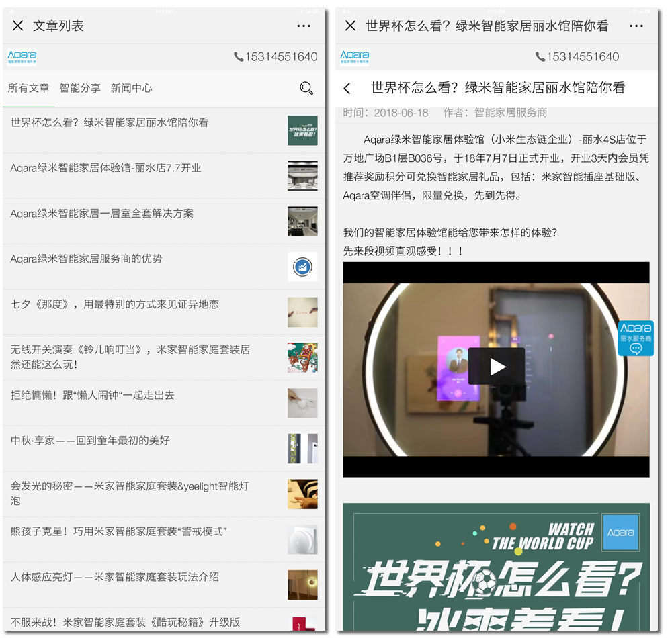Go back using the left chevron arrow

pos(347,88)
